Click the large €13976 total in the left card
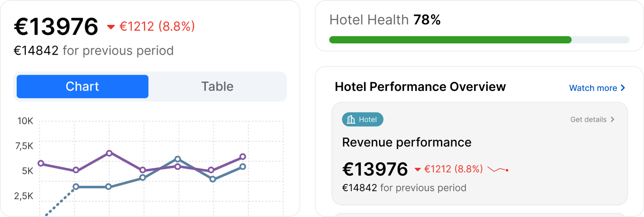The height and width of the screenshot is (217, 644). (x=56, y=27)
